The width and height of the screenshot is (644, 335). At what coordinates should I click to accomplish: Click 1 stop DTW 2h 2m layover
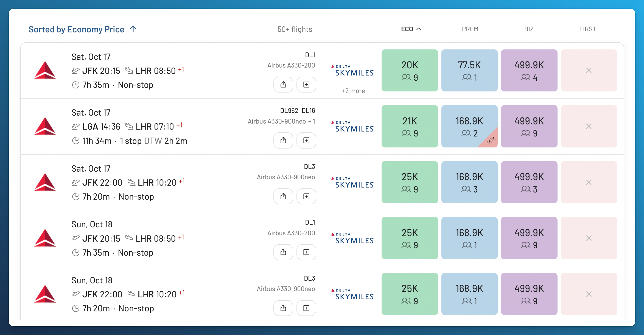[154, 141]
